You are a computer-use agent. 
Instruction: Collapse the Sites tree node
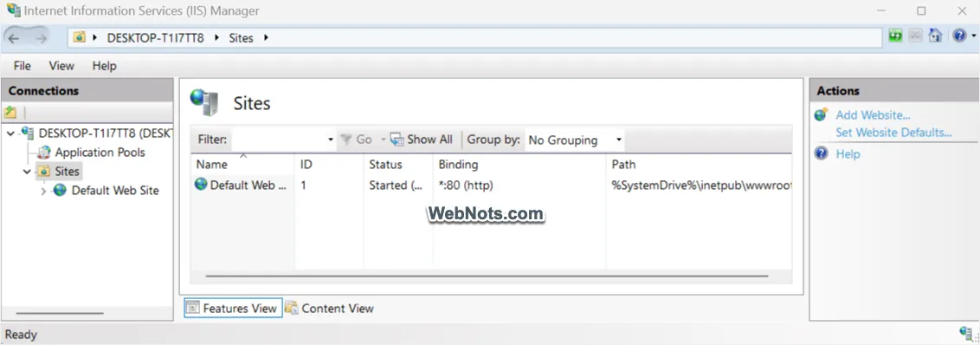point(27,172)
